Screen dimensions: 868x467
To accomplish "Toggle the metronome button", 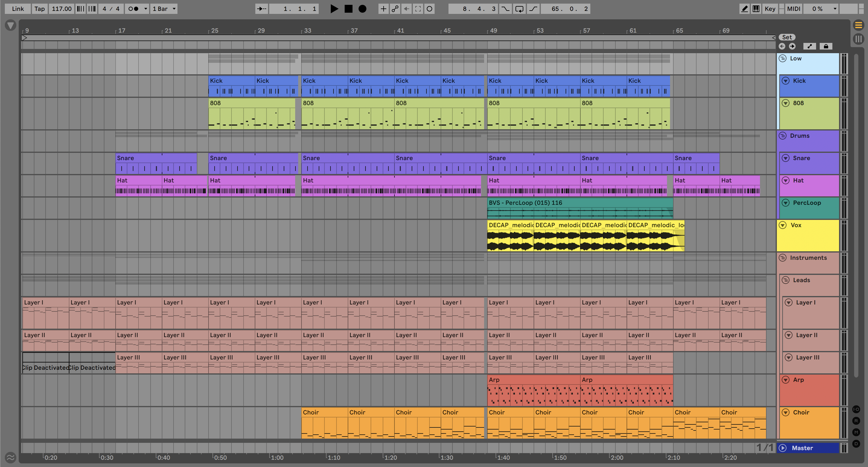I will click(134, 9).
